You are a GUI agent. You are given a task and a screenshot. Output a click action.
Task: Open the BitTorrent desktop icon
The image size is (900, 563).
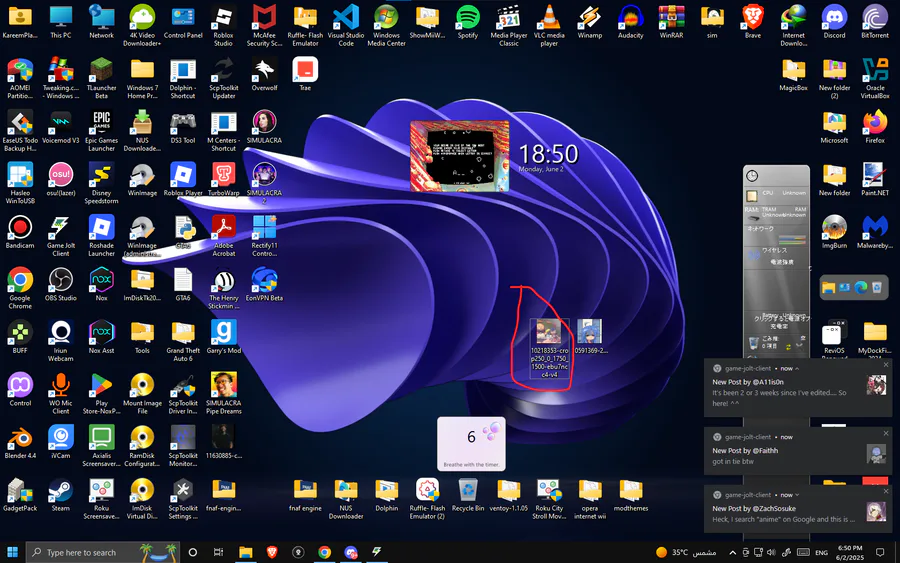coord(875,22)
